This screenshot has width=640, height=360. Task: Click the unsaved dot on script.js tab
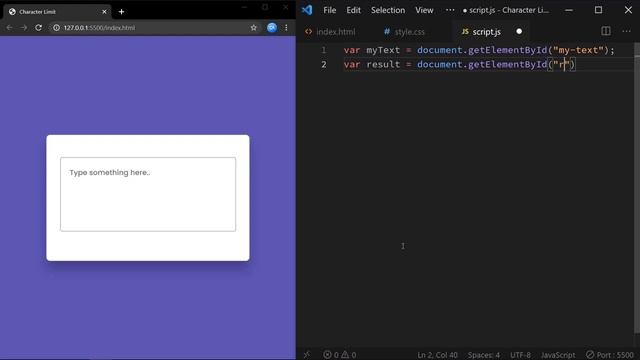[x=519, y=31]
